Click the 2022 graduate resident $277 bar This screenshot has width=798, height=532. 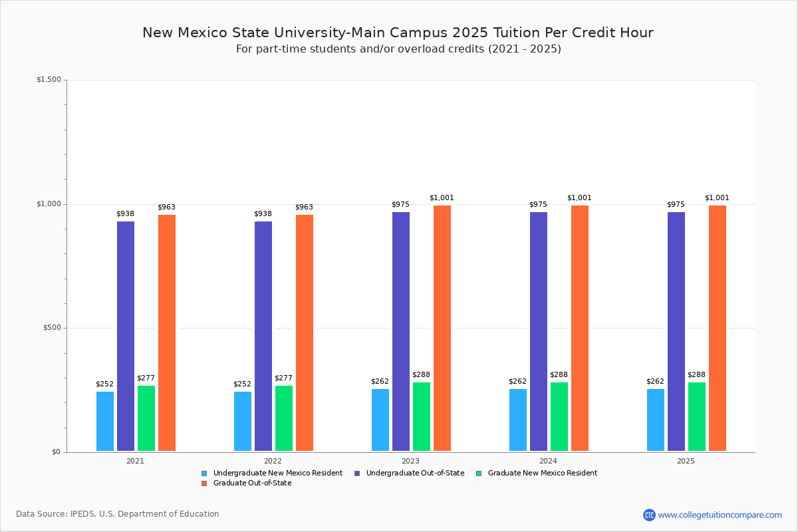284,418
